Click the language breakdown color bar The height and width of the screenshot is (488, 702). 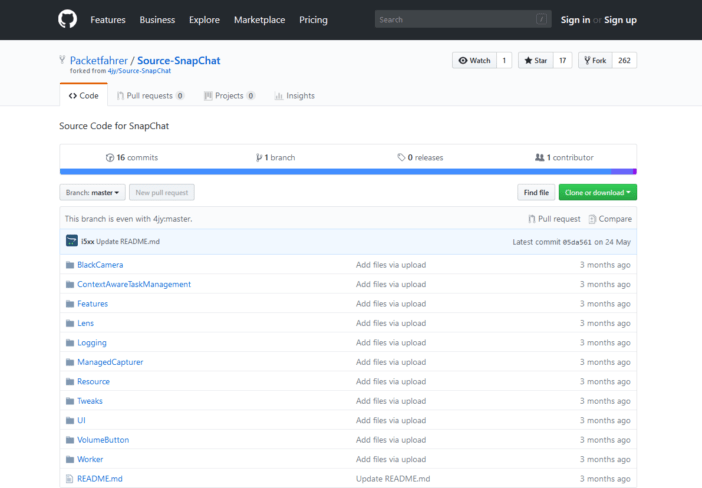(348, 171)
